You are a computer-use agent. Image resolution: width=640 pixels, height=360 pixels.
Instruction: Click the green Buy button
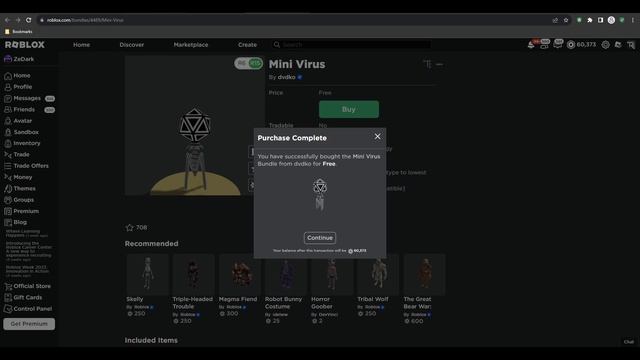(349, 109)
